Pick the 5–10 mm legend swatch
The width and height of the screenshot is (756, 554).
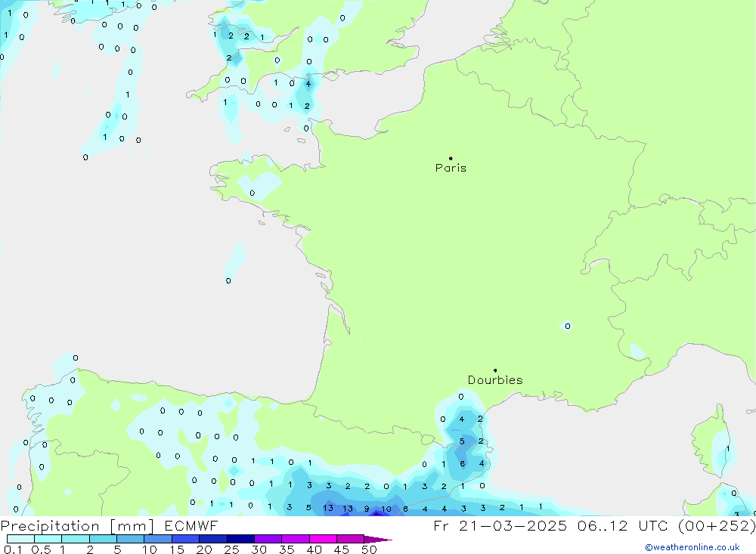[131, 539]
